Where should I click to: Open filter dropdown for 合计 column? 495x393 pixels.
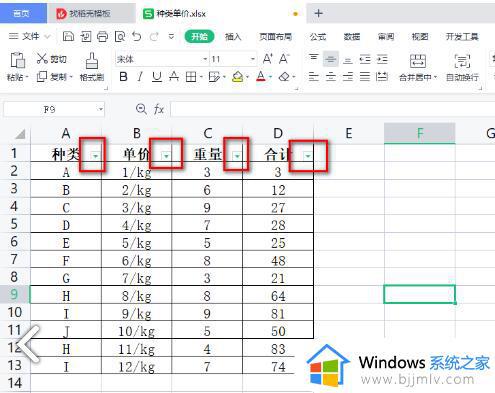coord(307,156)
